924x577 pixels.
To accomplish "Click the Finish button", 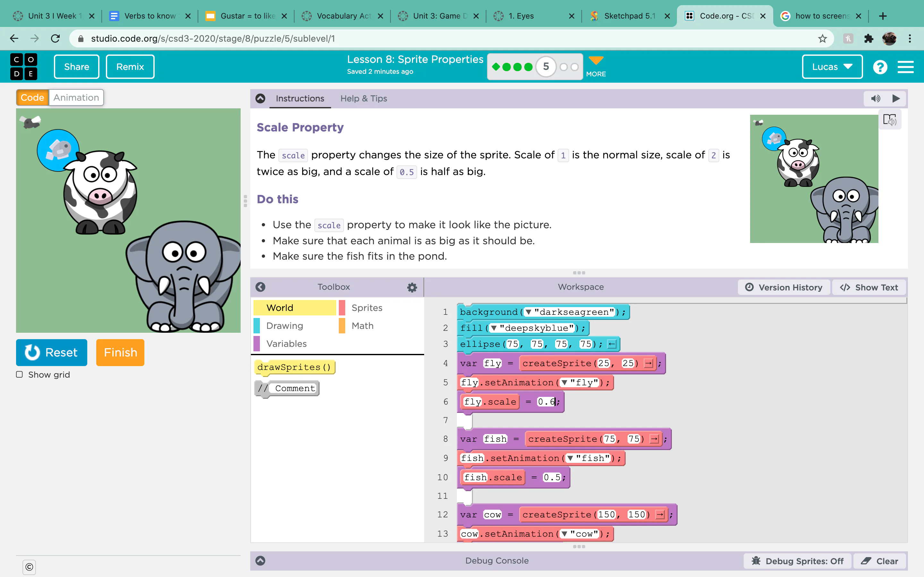I will pos(120,352).
